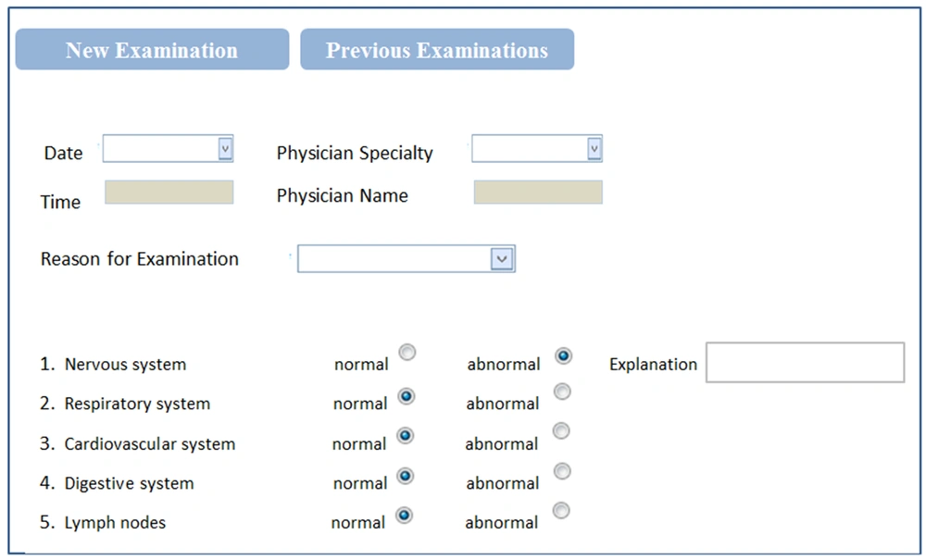The height and width of the screenshot is (560, 926).
Task: Mark Digestive system as abnormal
Action: tap(561, 471)
